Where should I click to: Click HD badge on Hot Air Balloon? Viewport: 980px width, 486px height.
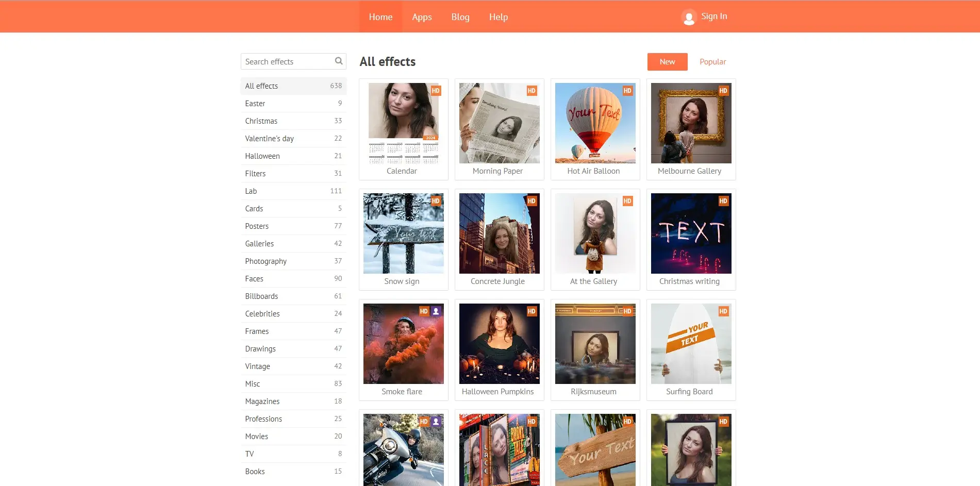(627, 91)
